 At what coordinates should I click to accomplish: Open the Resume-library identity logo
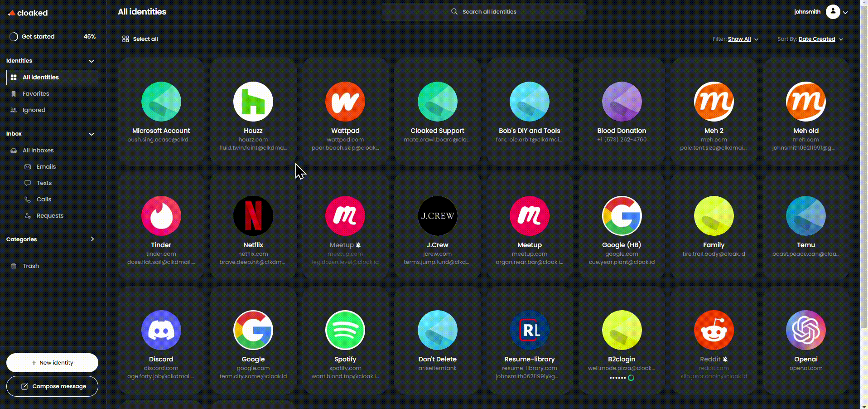[x=529, y=330]
